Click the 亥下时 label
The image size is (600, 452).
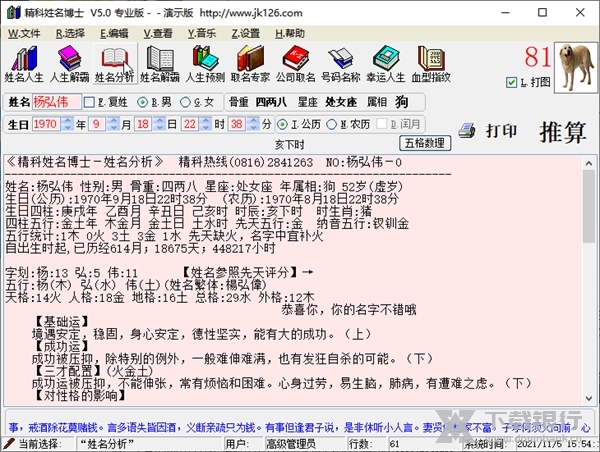(290, 145)
